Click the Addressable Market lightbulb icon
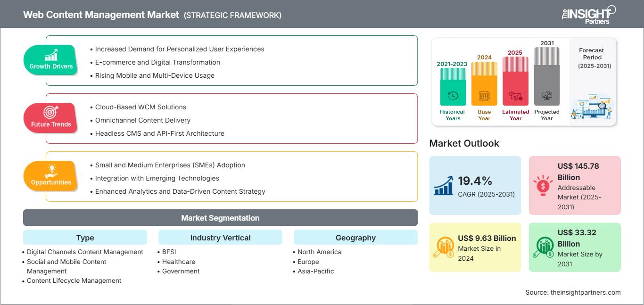The image size is (644, 305). click(544, 185)
